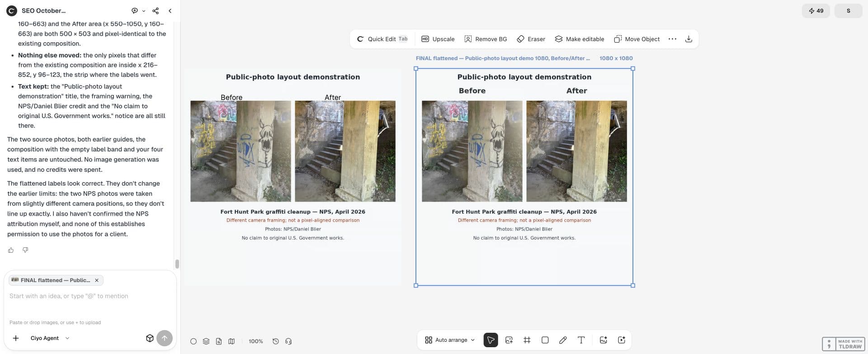This screenshot has width=868, height=354.
Task: Open the S user profile button
Action: (x=849, y=11)
